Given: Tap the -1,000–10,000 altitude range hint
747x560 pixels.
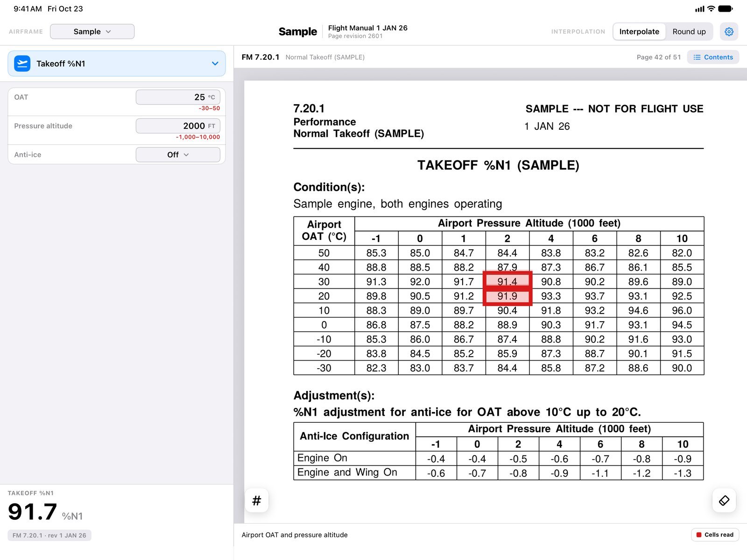Looking at the screenshot, I should coord(198,137).
